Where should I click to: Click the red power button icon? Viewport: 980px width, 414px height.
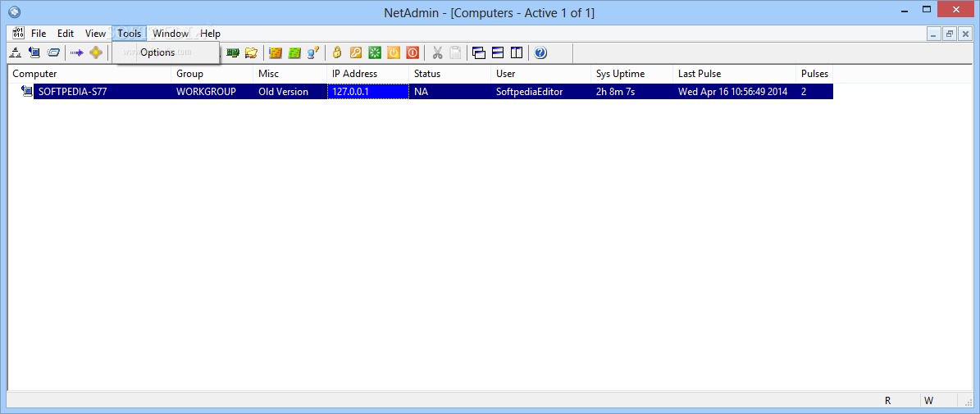coord(412,53)
